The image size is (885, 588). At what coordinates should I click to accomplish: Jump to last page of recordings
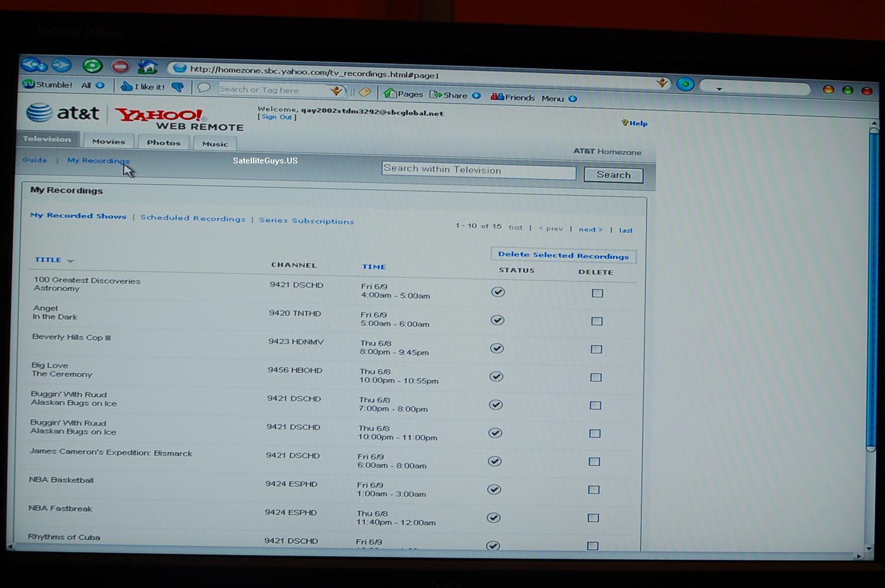coord(626,230)
